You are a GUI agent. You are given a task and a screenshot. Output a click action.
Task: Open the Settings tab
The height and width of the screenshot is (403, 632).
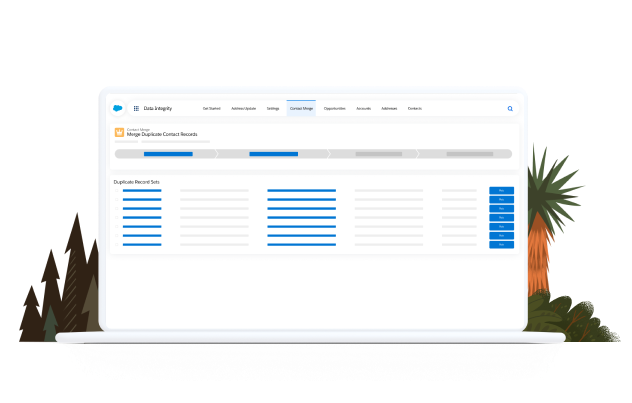[x=273, y=108]
